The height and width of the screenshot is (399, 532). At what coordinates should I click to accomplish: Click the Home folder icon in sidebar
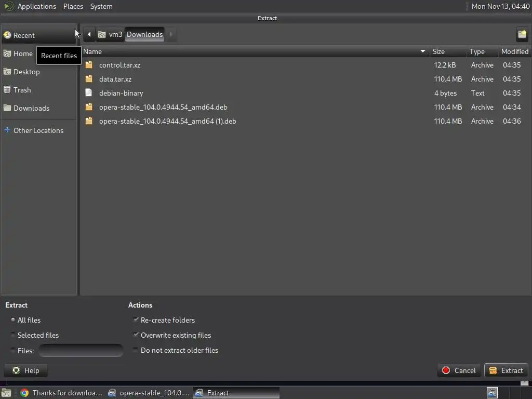pyautogui.click(x=7, y=54)
